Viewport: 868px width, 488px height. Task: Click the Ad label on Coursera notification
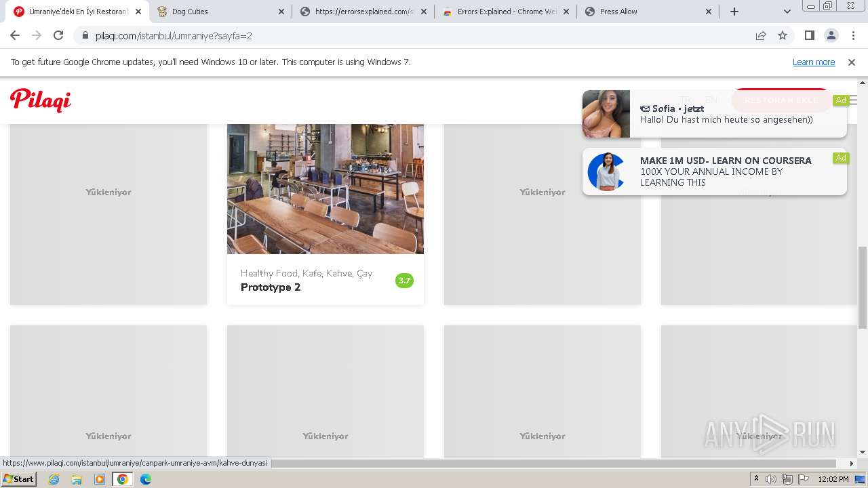(x=841, y=158)
